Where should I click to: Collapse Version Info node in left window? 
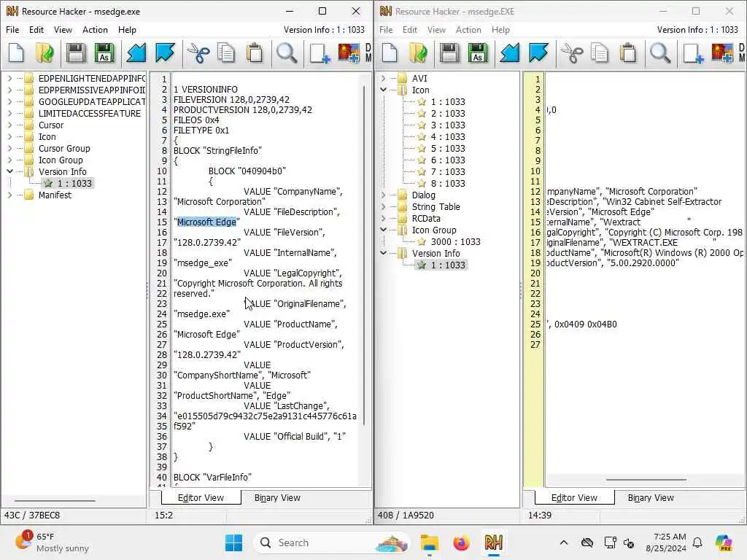(9, 171)
